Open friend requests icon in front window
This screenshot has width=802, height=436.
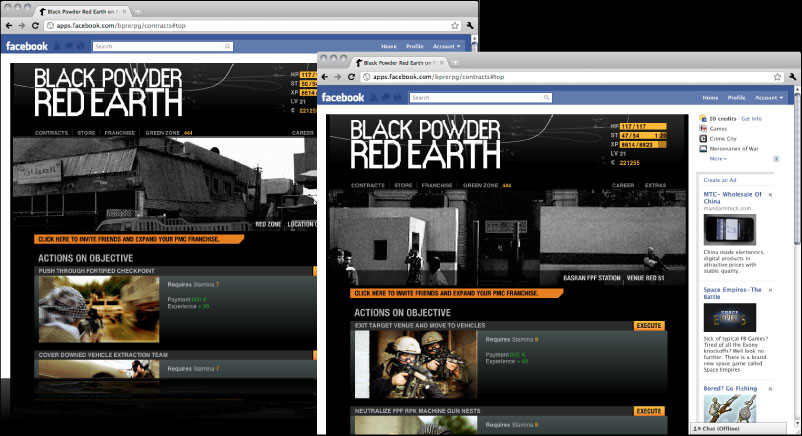[x=374, y=97]
